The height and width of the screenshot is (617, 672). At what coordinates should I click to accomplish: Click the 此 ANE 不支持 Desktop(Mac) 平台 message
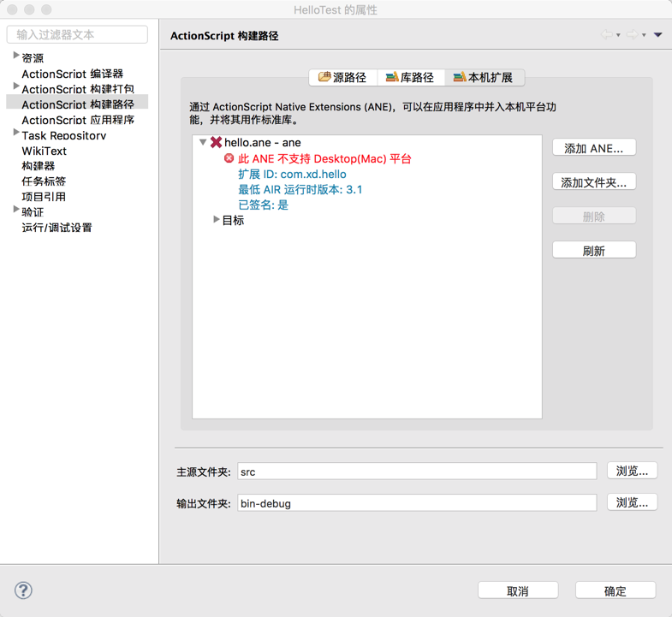coord(324,158)
